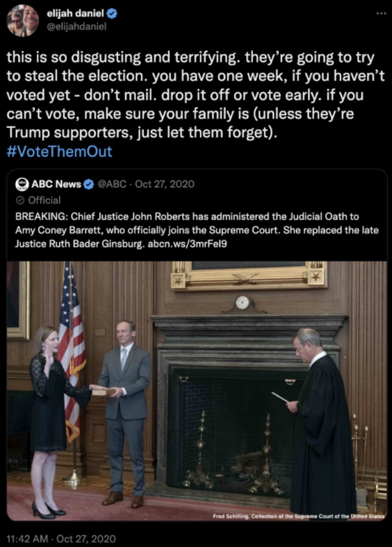Open the abcn.ws/3mrFeI9 link
This screenshot has height=547, width=392.
coord(187,244)
